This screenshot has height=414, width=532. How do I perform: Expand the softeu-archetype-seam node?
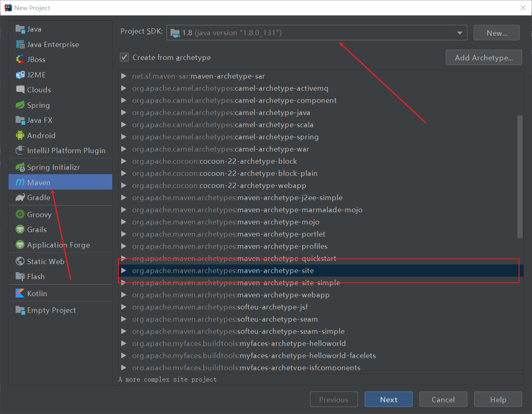coord(124,319)
